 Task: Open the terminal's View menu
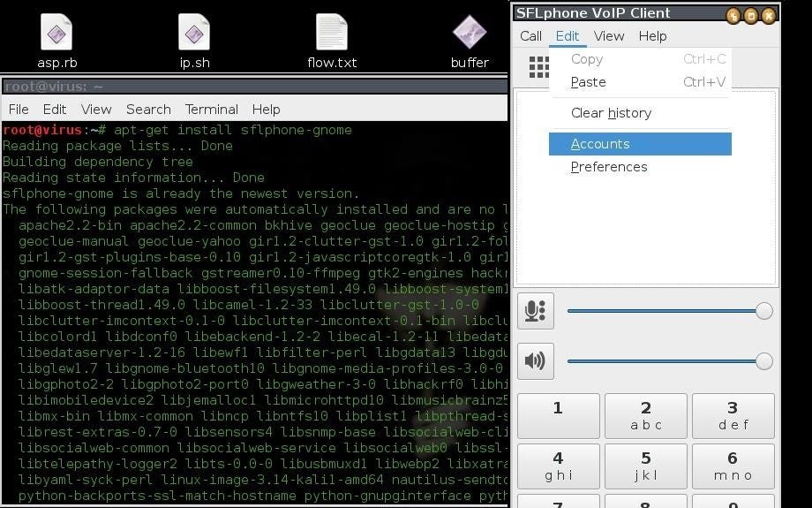96,110
